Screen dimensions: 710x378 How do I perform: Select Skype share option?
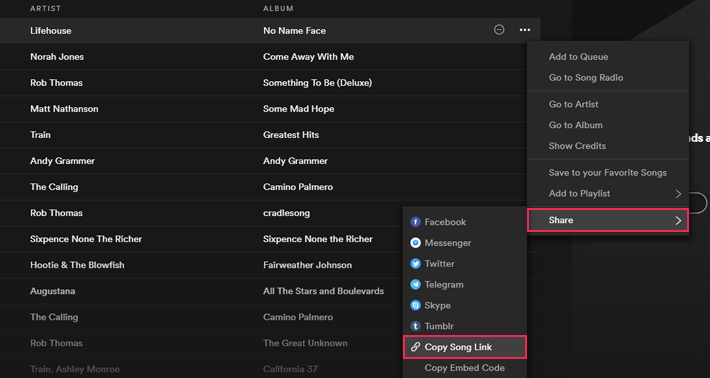[x=437, y=306]
